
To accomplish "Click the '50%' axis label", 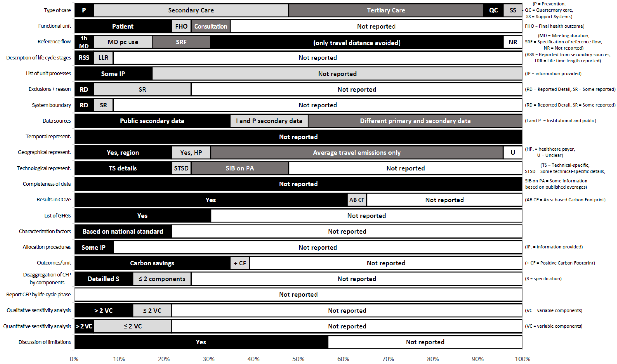I will pyautogui.click(x=298, y=359).
